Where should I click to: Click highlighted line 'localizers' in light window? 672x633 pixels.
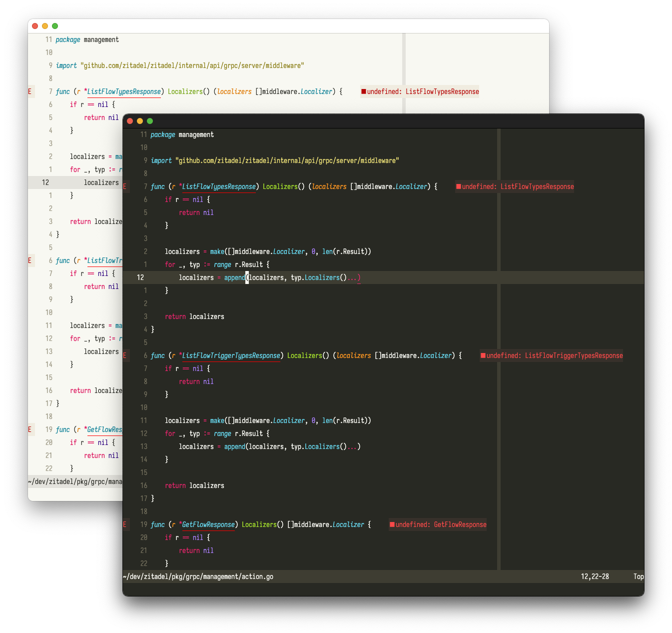click(x=101, y=182)
